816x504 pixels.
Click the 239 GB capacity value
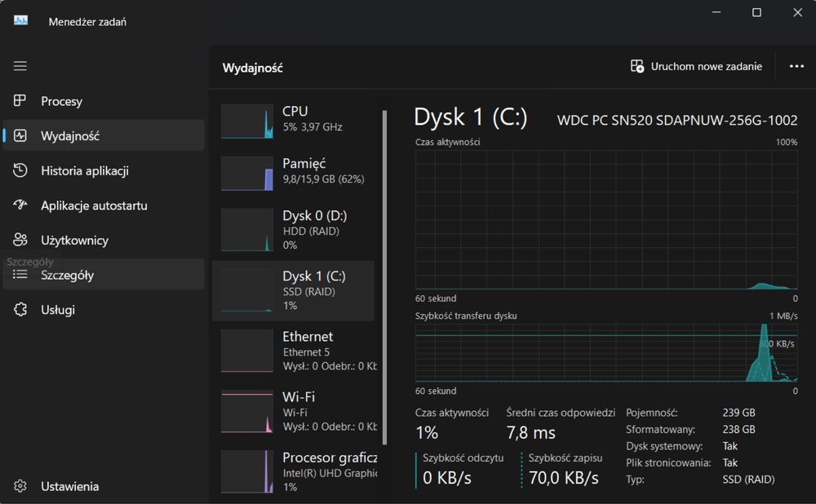[x=738, y=413]
